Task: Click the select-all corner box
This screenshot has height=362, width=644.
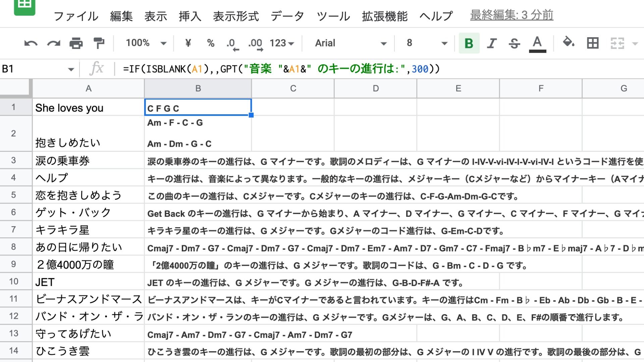Action: point(16,88)
